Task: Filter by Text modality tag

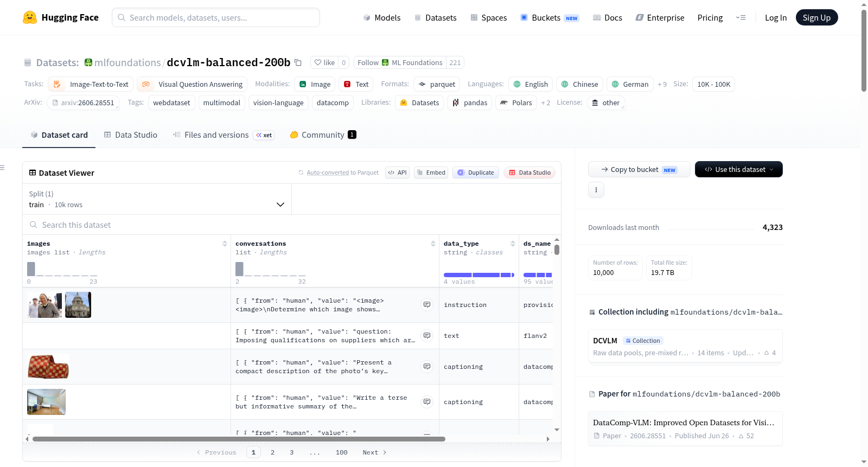Action: 356,84
